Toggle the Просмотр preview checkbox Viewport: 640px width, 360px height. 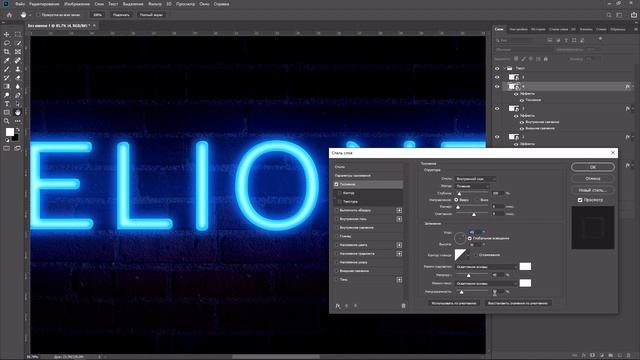pos(580,200)
